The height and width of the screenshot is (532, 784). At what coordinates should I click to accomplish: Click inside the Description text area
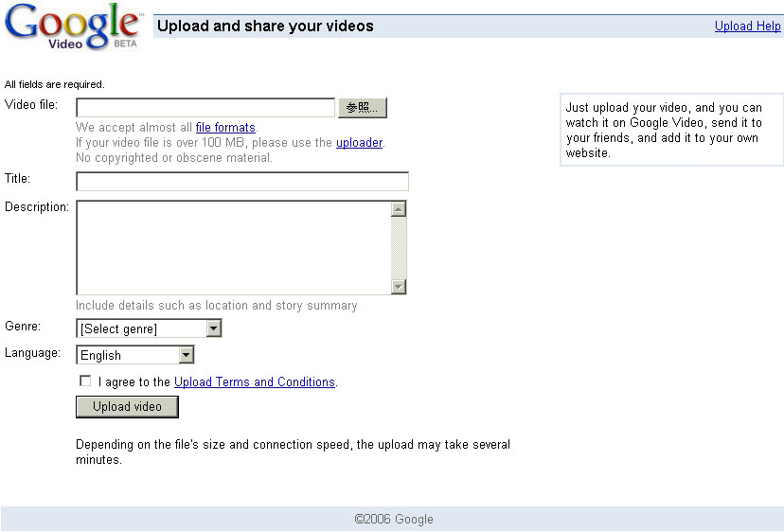coord(233,247)
